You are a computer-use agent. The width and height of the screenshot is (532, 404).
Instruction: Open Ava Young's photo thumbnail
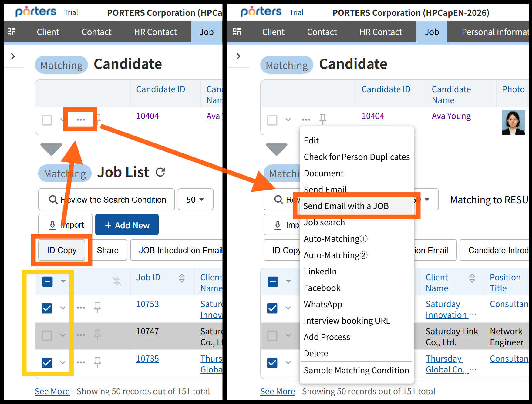[513, 122]
